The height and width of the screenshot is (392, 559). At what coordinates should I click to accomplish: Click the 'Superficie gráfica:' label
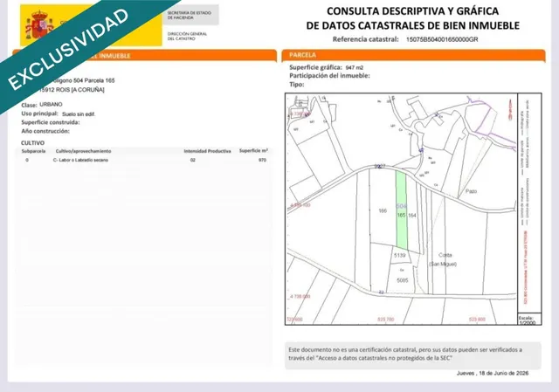(x=315, y=67)
